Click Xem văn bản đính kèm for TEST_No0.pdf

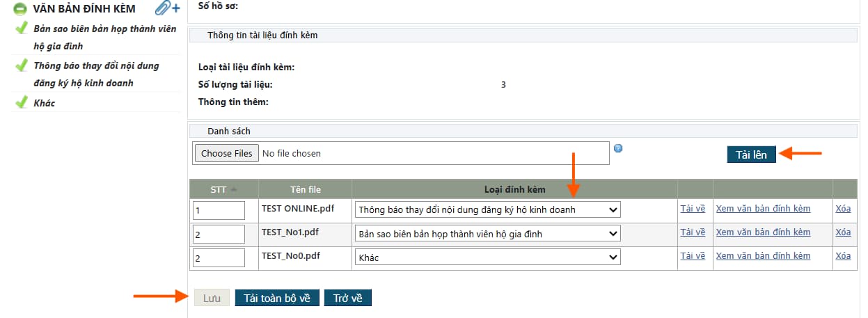[763, 255]
